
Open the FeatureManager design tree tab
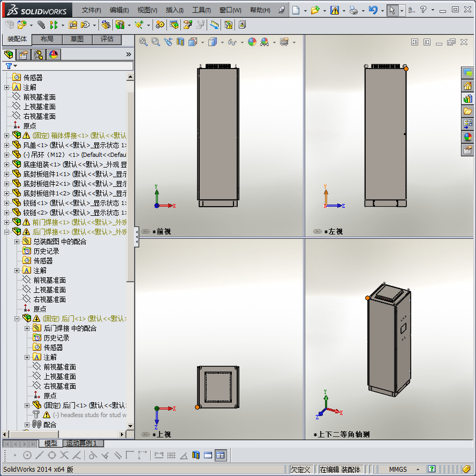tap(9, 55)
